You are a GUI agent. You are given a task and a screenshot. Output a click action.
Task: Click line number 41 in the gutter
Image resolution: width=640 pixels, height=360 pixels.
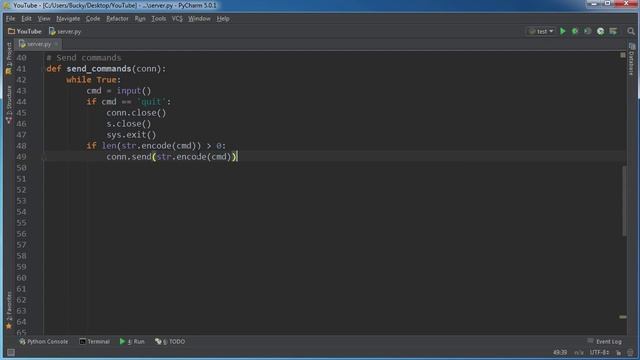coord(21,69)
